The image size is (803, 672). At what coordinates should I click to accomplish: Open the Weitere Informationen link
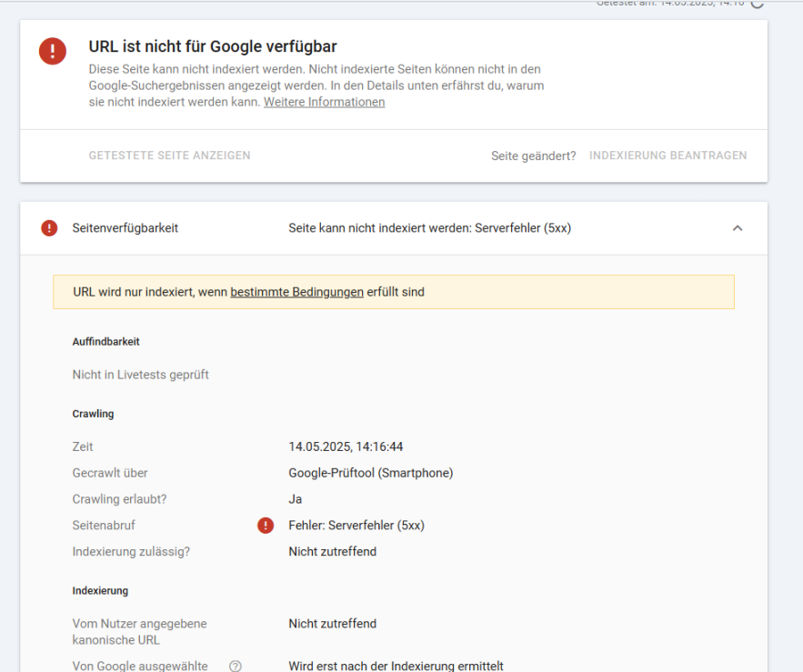tap(324, 102)
